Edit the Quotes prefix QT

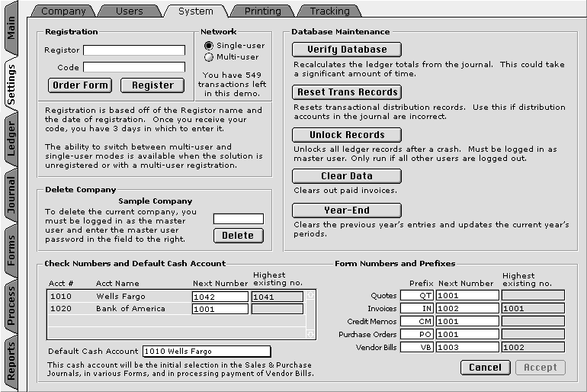417,295
